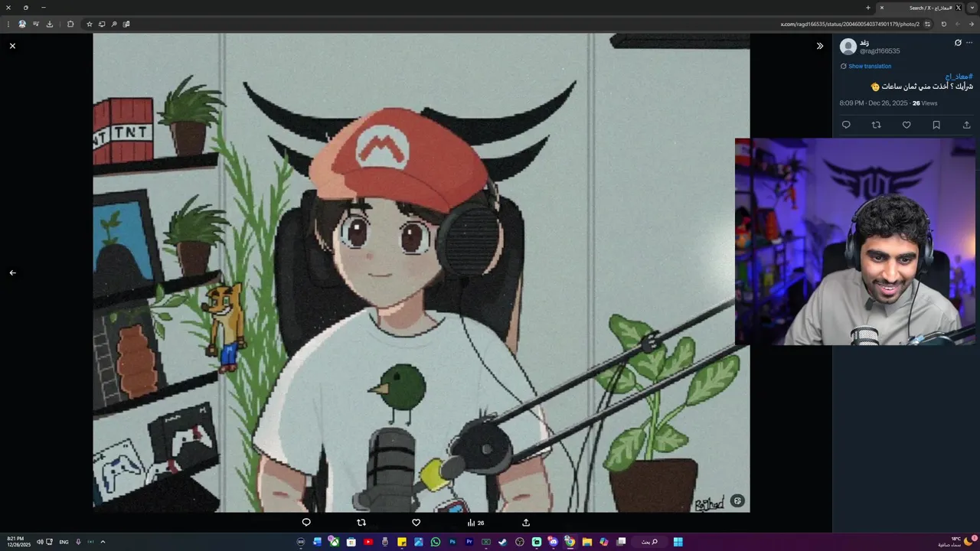Open the three-dot More menu on tweet
980x551 pixels.
click(x=969, y=43)
